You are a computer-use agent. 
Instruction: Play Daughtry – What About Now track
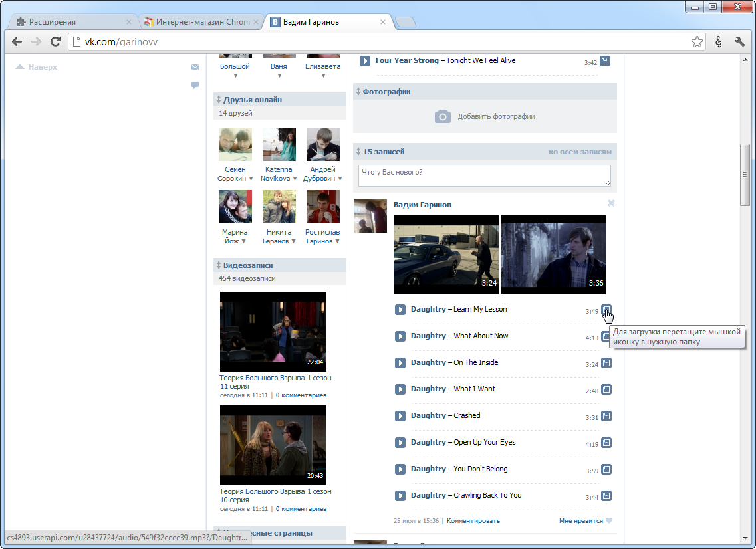click(400, 336)
